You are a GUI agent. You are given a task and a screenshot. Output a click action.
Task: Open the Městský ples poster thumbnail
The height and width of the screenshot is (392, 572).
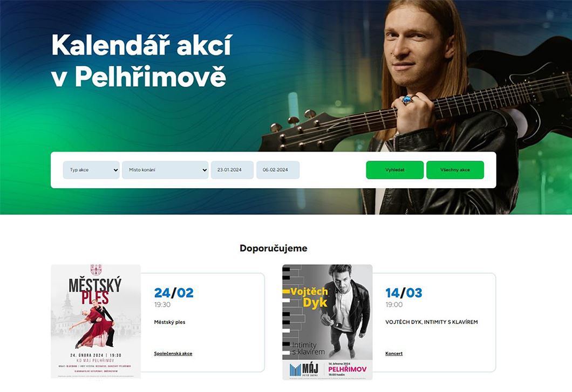click(96, 321)
